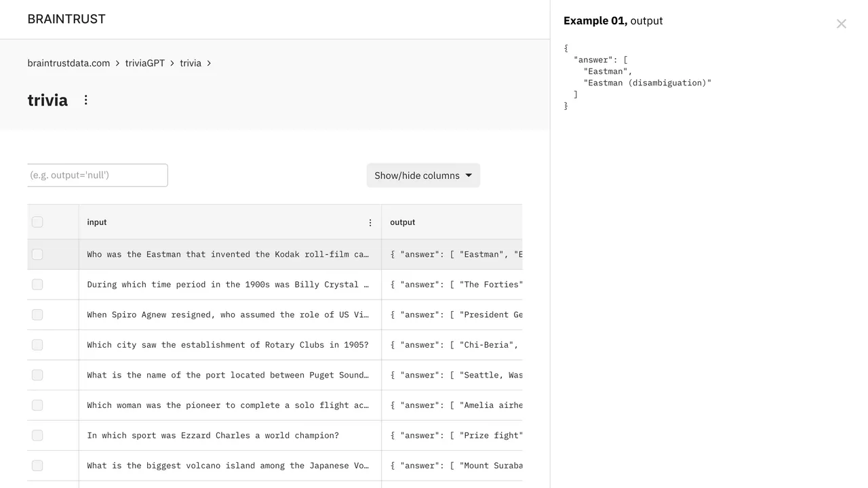This screenshot has width=868, height=488.
Task: Go to braintrustdata.com breadcrumb
Action: pyautogui.click(x=68, y=63)
